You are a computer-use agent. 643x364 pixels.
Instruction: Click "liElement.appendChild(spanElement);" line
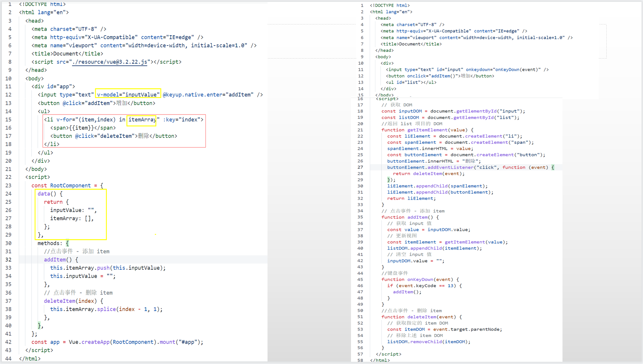[x=437, y=186]
